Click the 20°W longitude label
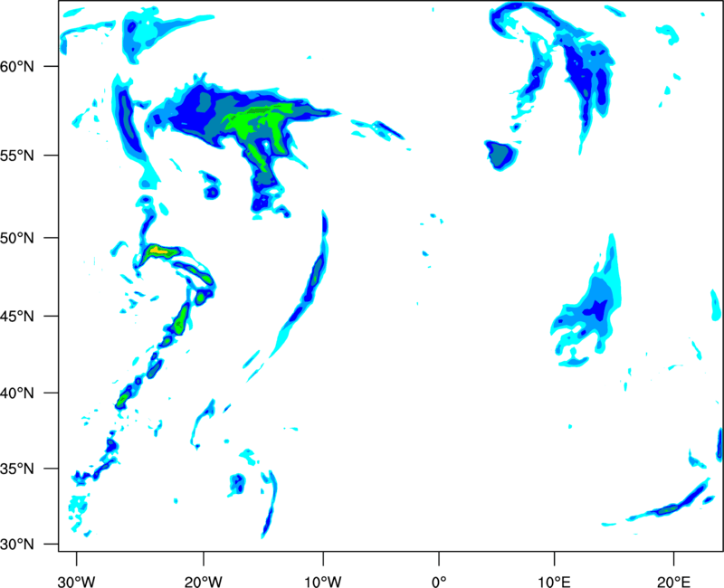The height and width of the screenshot is (588, 724). tap(203, 582)
